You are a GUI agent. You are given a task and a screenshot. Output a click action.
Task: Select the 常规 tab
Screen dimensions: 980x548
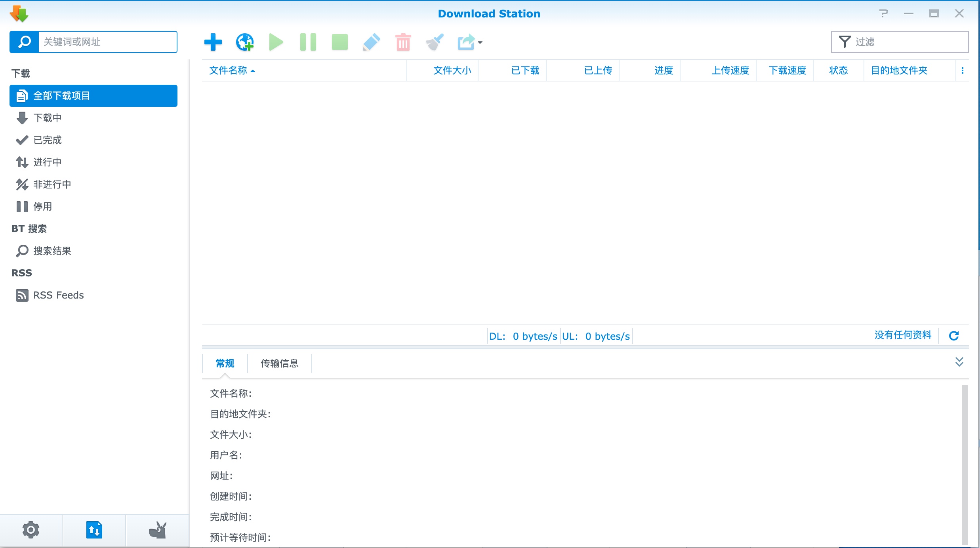click(225, 363)
